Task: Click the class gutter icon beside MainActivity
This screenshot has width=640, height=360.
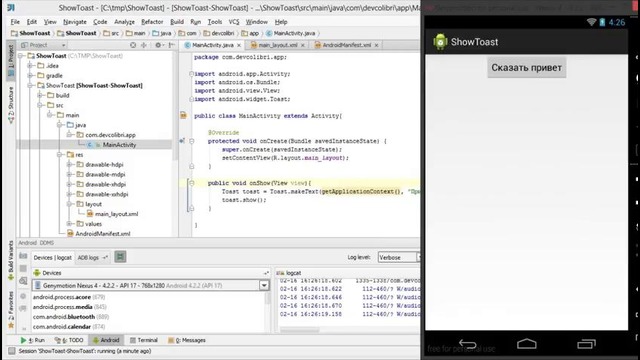Action: point(183,116)
